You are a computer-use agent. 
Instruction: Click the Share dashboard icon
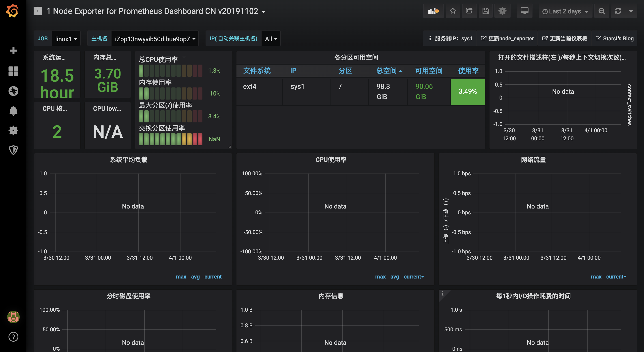pyautogui.click(x=469, y=11)
